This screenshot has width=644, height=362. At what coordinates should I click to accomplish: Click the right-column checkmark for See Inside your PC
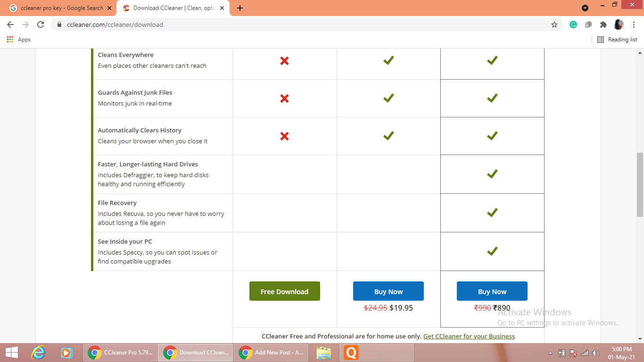(492, 251)
